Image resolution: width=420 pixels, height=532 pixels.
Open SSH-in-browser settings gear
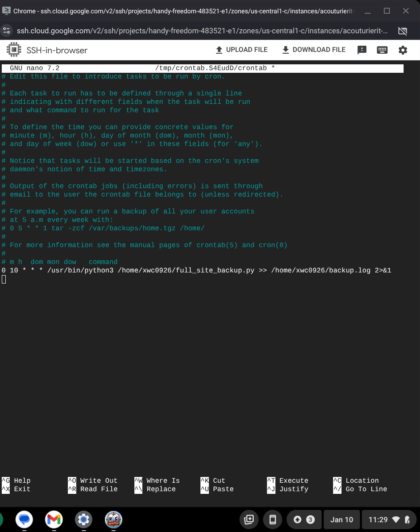pos(403,50)
